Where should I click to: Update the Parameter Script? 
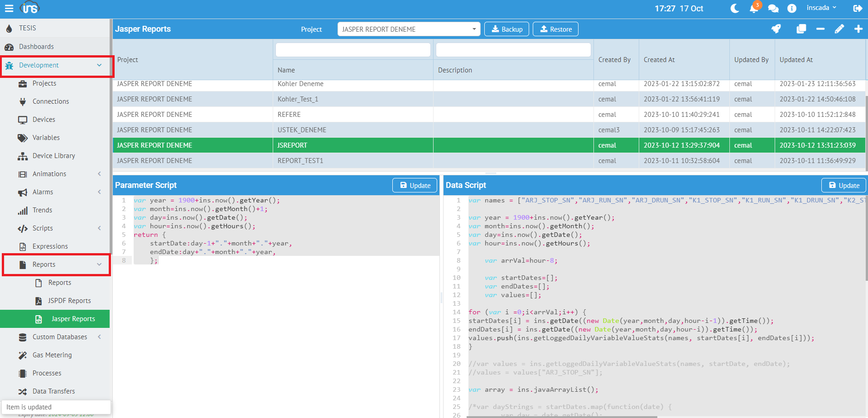point(415,185)
